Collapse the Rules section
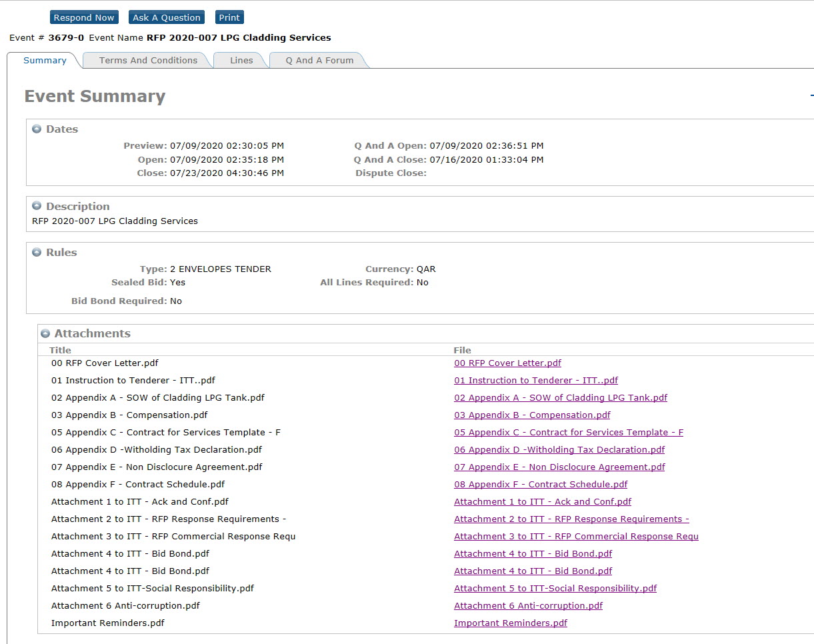 (37, 253)
